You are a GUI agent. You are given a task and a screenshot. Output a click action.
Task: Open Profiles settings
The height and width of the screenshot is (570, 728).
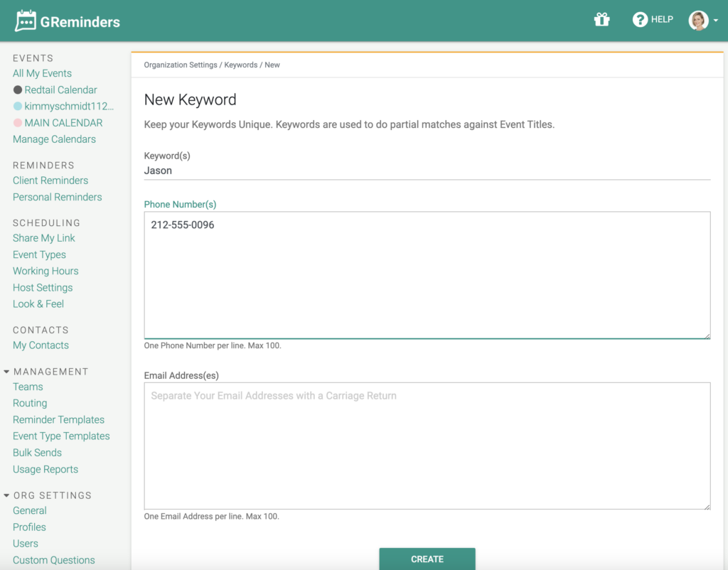pyautogui.click(x=29, y=527)
